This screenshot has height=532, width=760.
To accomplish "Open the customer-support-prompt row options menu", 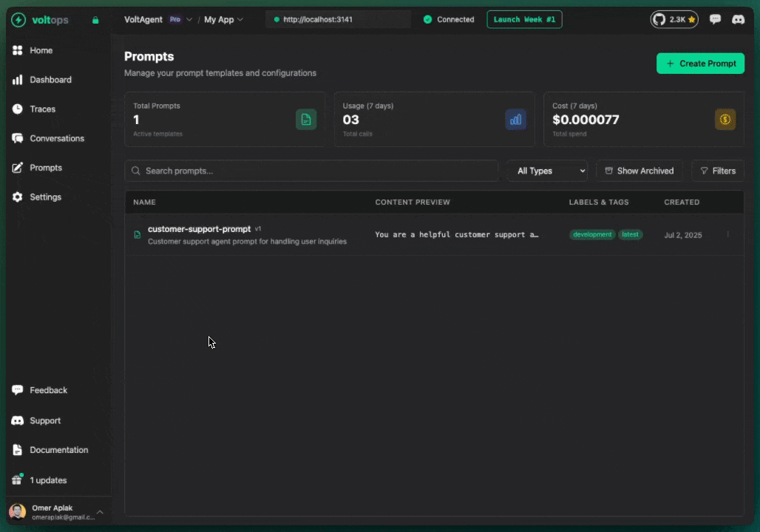I will coord(727,235).
